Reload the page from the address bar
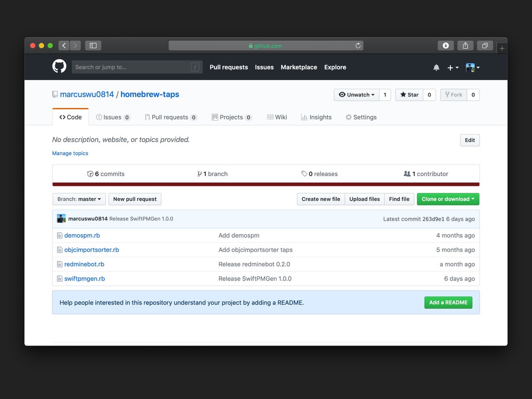 357,46
